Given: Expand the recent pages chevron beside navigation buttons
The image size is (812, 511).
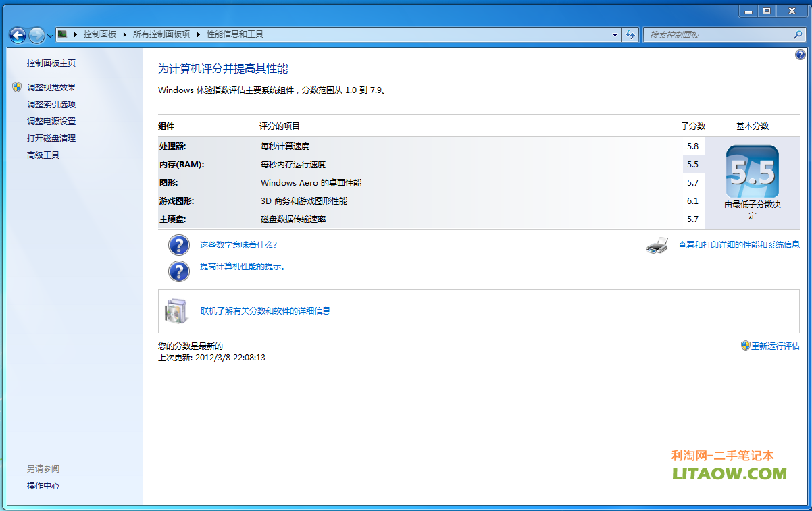Looking at the screenshot, I should pyautogui.click(x=49, y=34).
